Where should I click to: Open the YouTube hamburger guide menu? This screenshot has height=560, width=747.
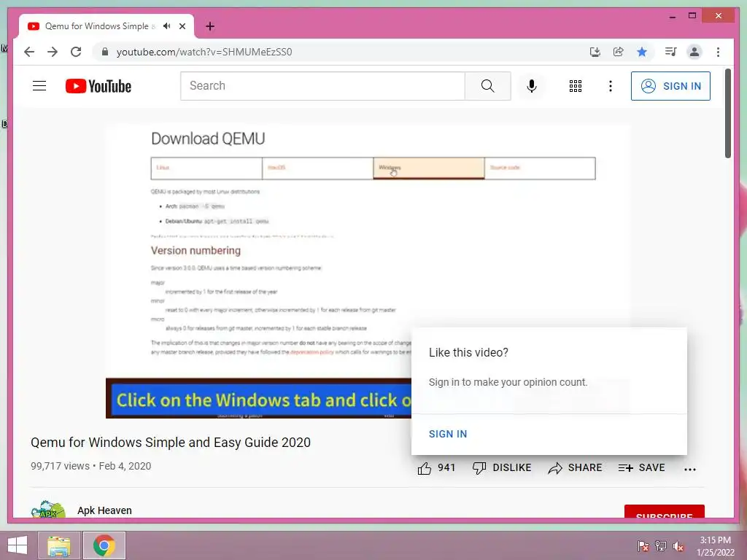pos(39,86)
